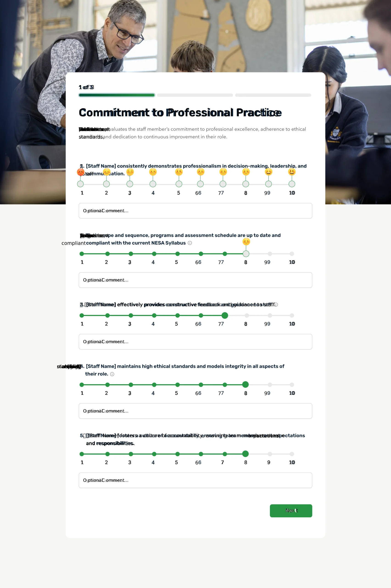The height and width of the screenshot is (588, 391).
Task: Set question 2 rating to 5
Action: [178, 254]
